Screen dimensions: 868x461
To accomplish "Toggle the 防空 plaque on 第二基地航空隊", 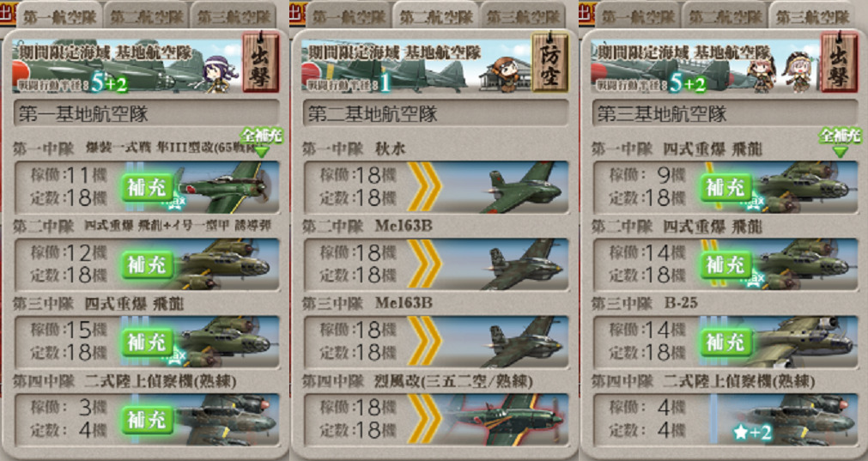I will coord(549,63).
